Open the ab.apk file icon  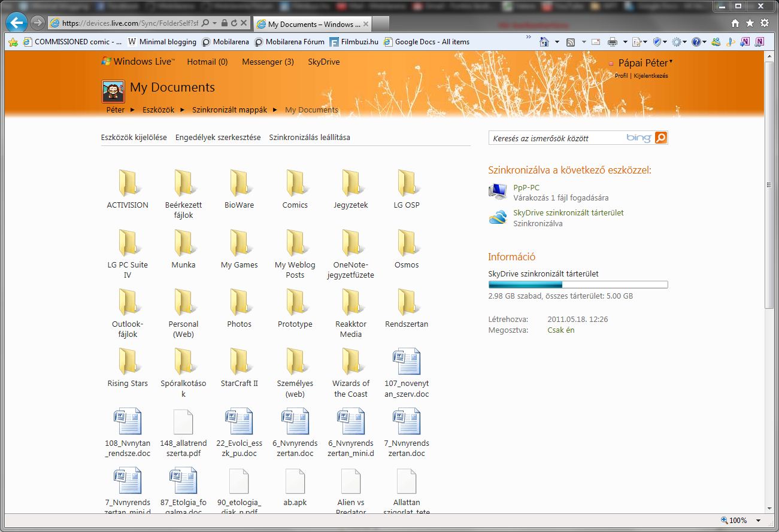point(295,481)
